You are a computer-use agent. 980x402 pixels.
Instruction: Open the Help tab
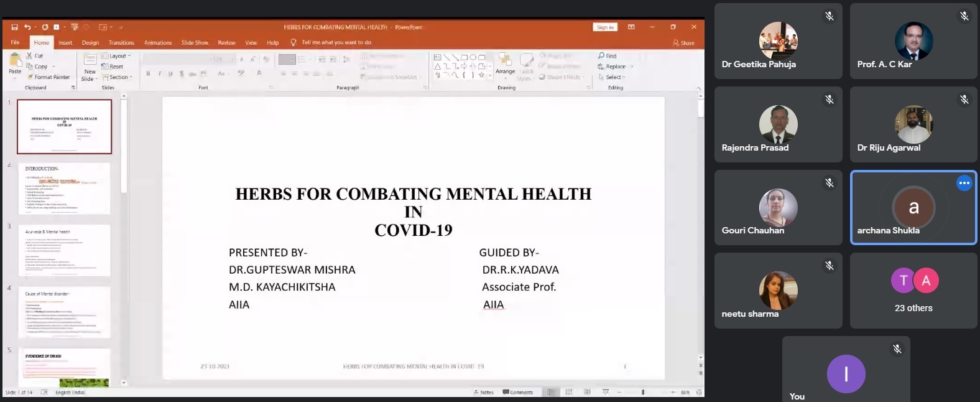pyautogui.click(x=272, y=42)
